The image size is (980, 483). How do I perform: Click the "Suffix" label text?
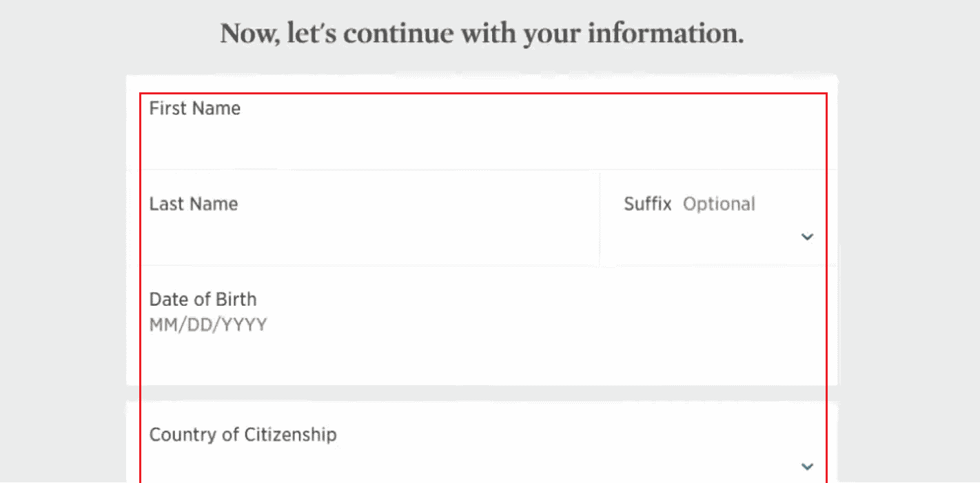[647, 204]
